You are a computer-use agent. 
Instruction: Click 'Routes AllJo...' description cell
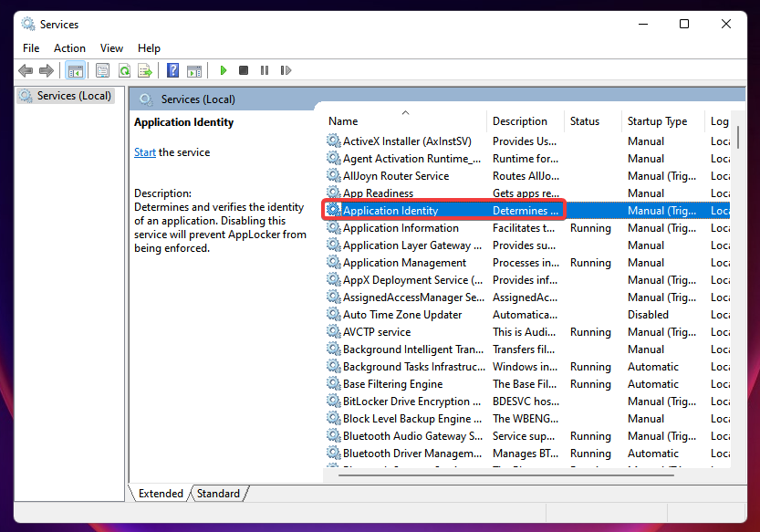pos(526,175)
